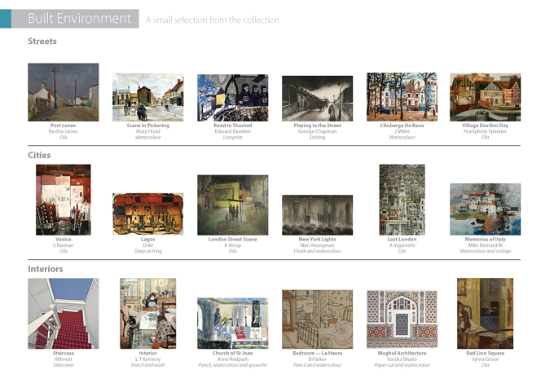Click the Lagos deep etching image
The height and width of the screenshot is (392, 554).
148,214
